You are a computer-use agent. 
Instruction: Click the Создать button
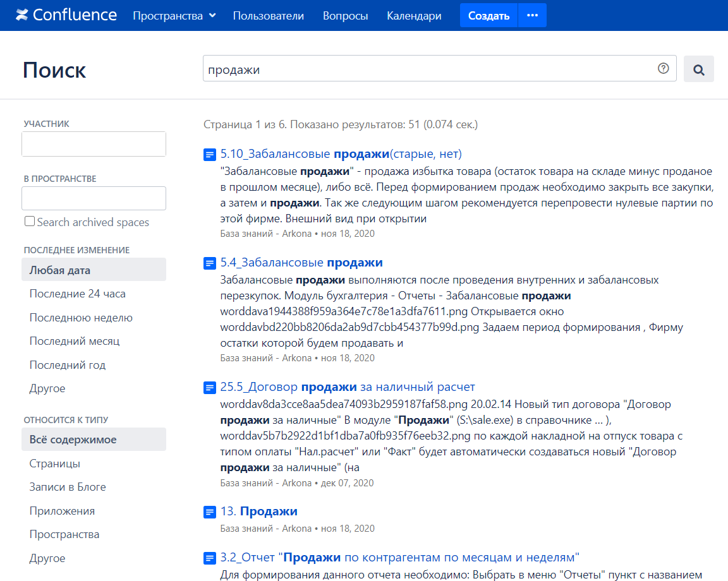(x=489, y=15)
